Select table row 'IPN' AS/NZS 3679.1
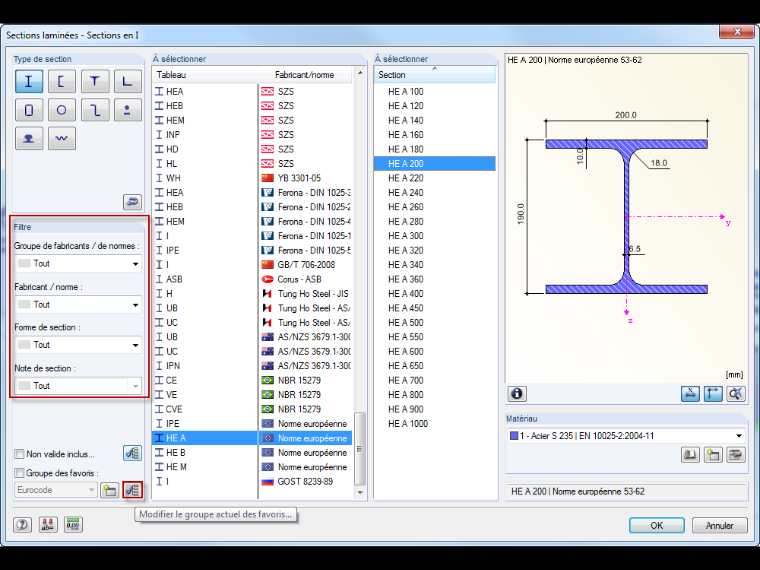 (x=252, y=366)
